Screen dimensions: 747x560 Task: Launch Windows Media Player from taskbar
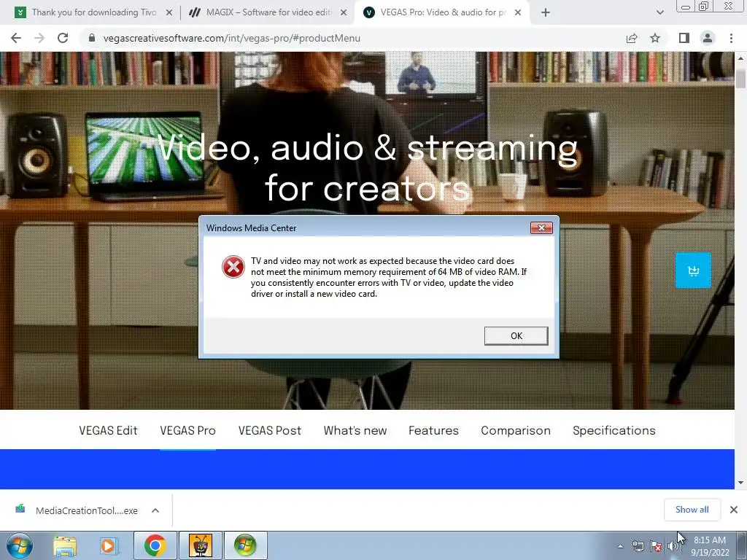click(x=108, y=546)
